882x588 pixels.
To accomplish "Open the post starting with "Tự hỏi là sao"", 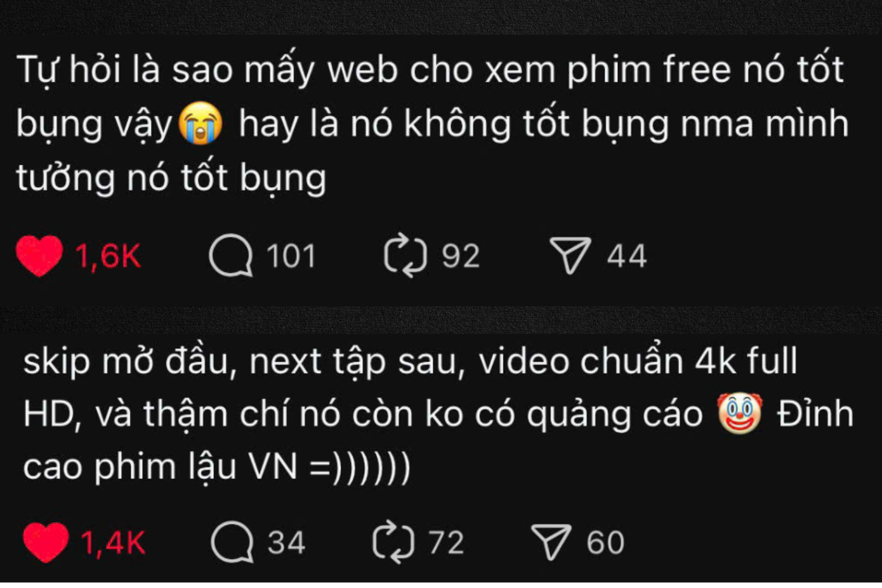I will (432, 124).
